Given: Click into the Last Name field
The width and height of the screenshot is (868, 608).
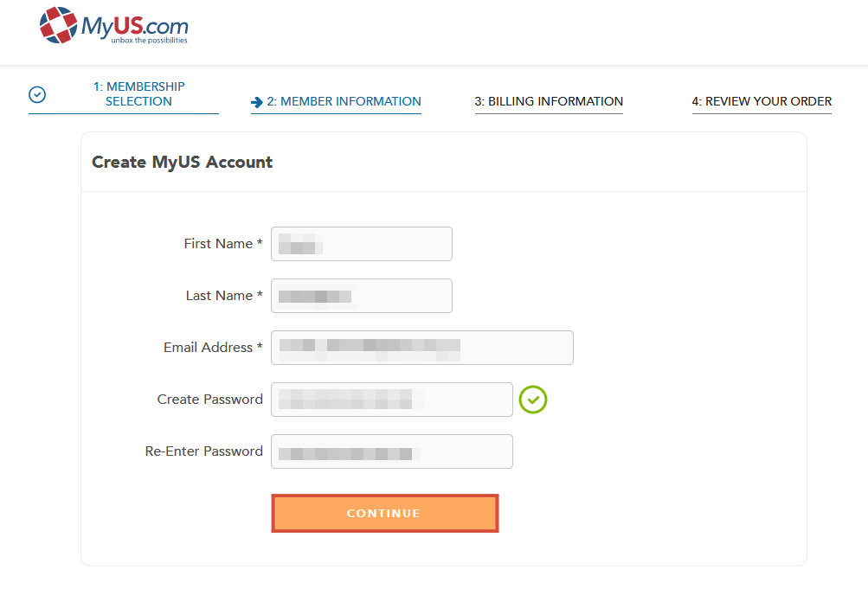Looking at the screenshot, I should (x=362, y=296).
